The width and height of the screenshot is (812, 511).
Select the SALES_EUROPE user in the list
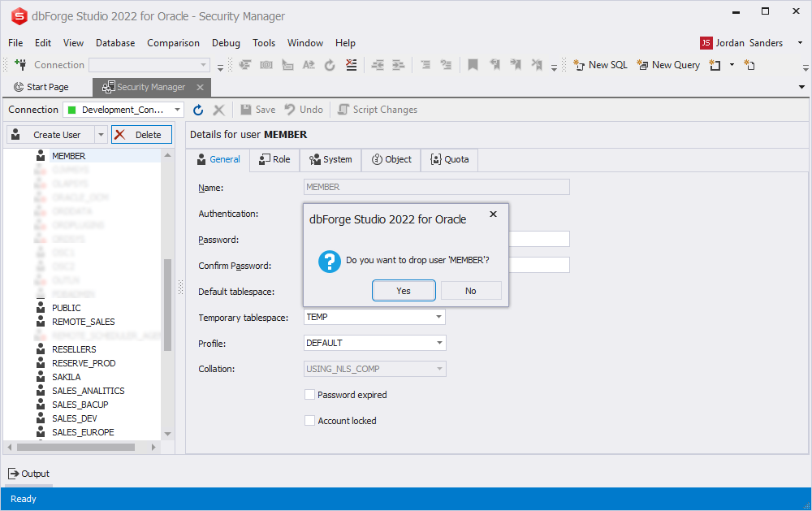click(x=83, y=432)
